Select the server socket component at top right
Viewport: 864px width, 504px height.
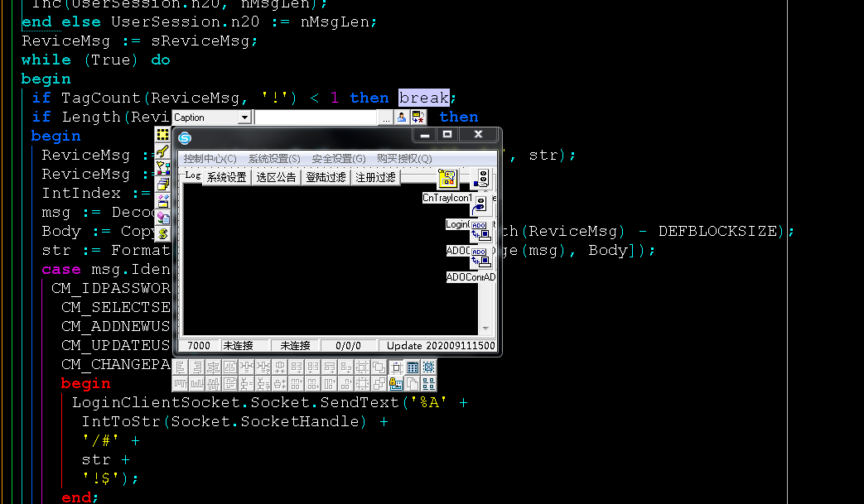(x=483, y=178)
